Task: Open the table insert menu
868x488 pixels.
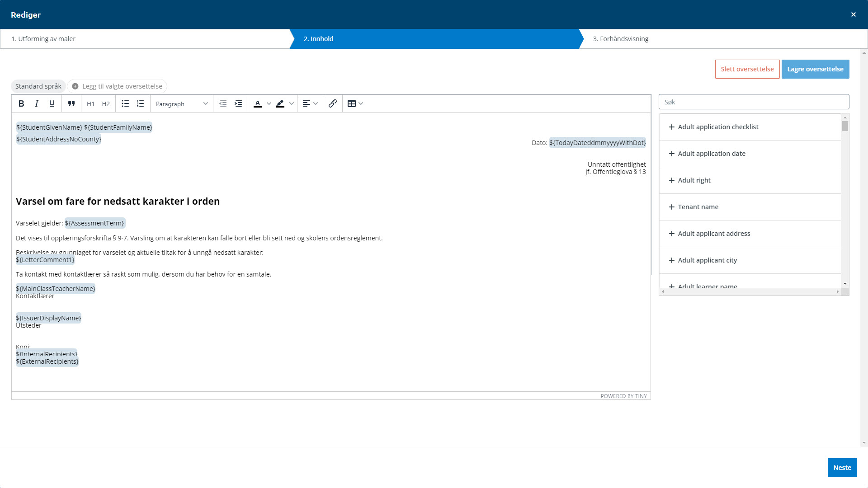Action: pos(355,103)
